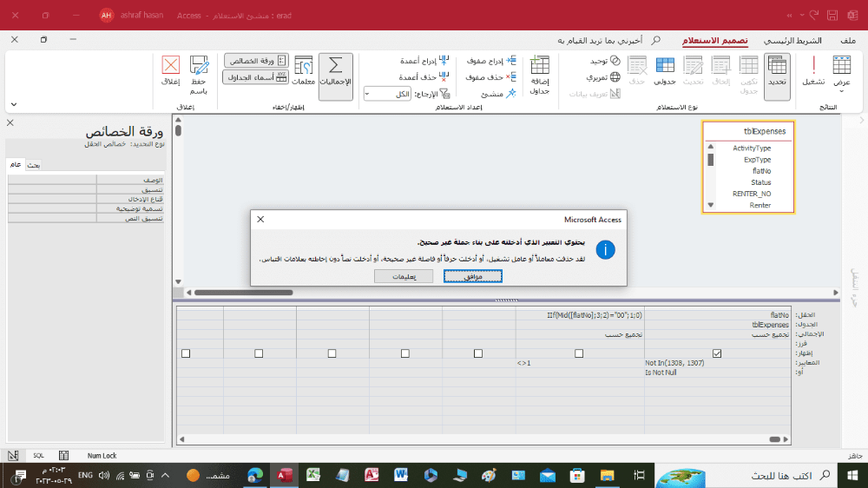Close the Microsoft Access error dialog
The image size is (868, 488).
[260, 220]
